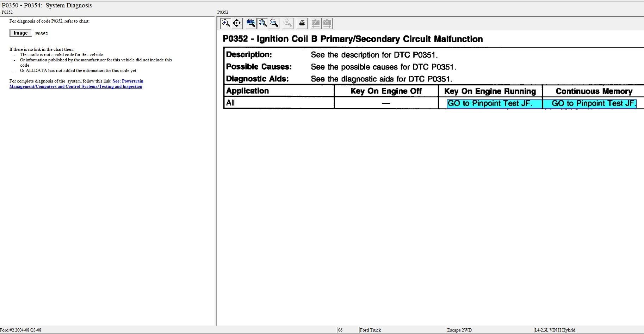Set image zoom to 100%
The image size is (644, 334).
pyautogui.click(x=251, y=23)
